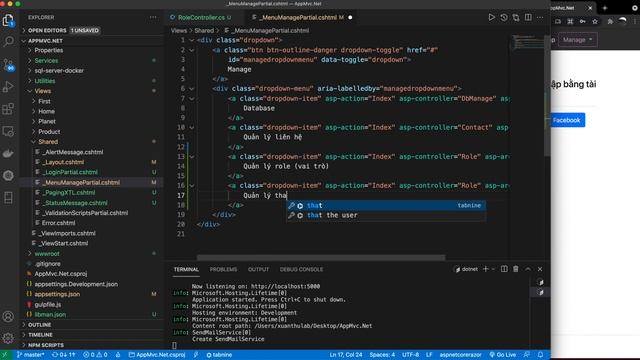Change UTF-8 encoding in status bar

tap(411, 355)
